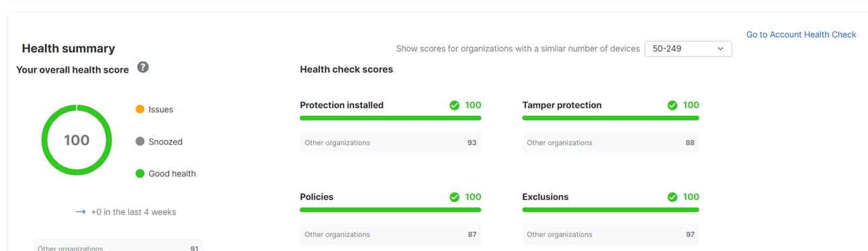Select the Protection installed heading
Screen dimensions: 868x251
[341, 105]
